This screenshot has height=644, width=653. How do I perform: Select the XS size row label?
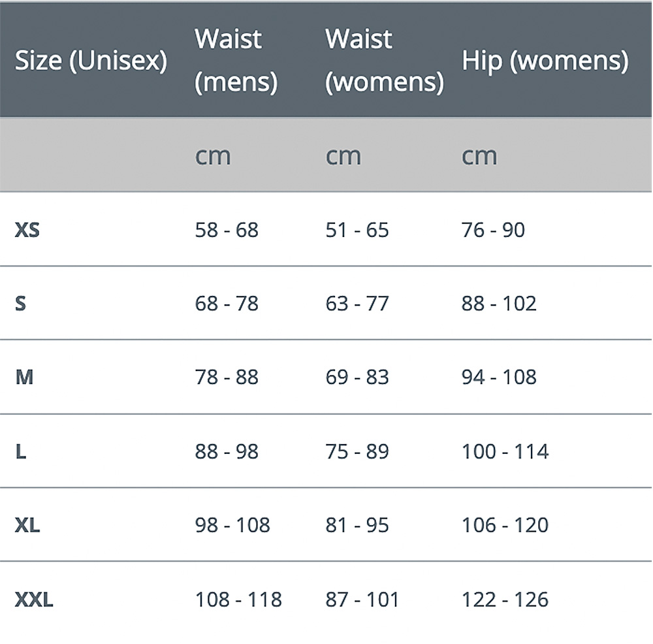[27, 230]
